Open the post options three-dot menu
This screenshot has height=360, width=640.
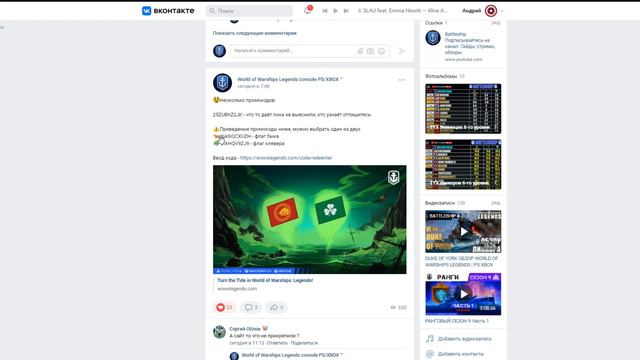(402, 80)
